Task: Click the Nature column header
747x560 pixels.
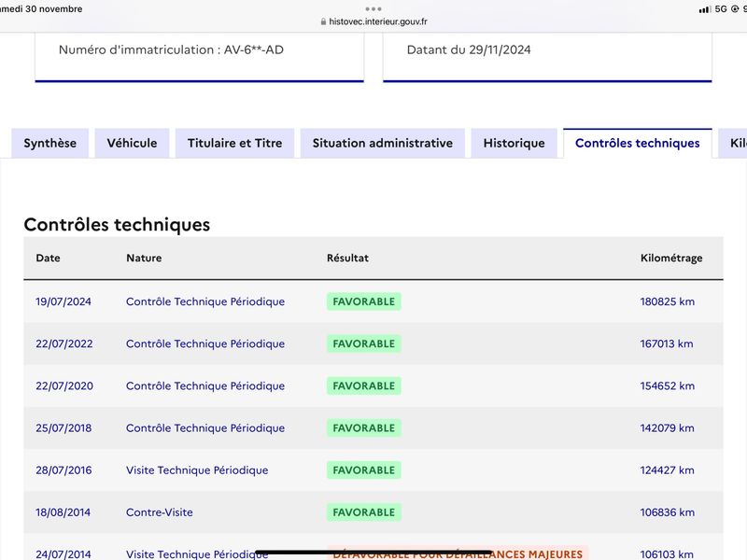Action: [x=144, y=259]
